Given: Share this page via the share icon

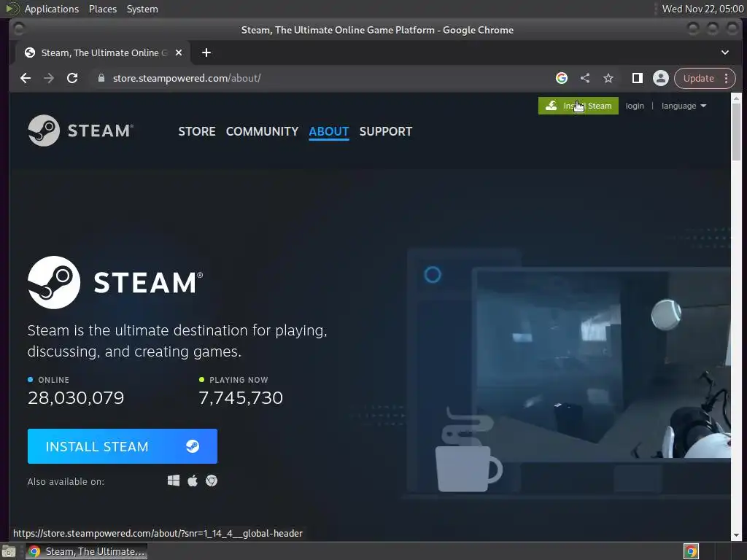Looking at the screenshot, I should 585,78.
